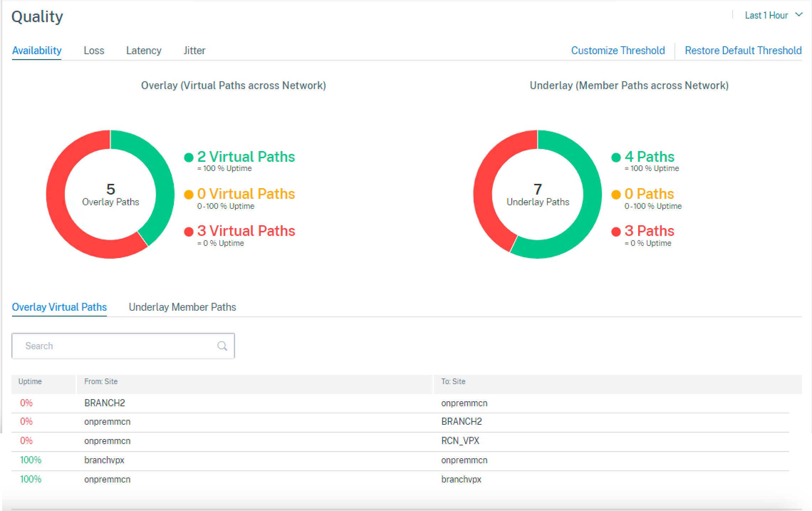This screenshot has height=511, width=812.
Task: Click Restore Default Threshold link
Action: pos(743,51)
